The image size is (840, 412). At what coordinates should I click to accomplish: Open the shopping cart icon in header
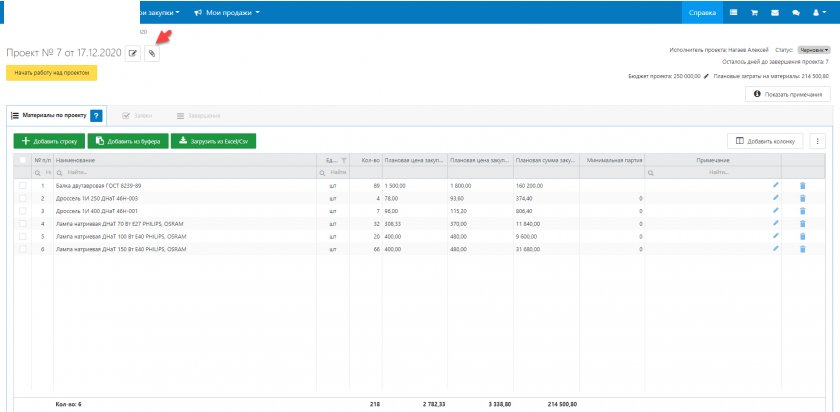coord(752,12)
